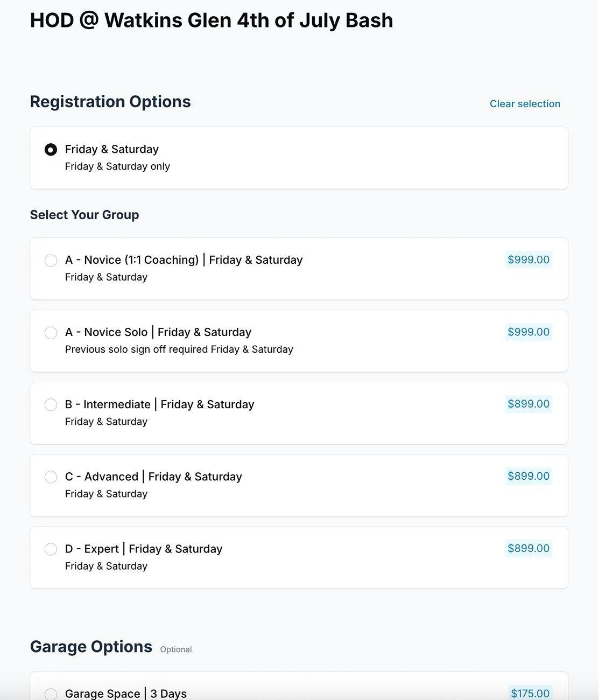Screen dimensions: 599x700
Task: Click the Garage Space | 3 Days label
Action: click(126, 694)
